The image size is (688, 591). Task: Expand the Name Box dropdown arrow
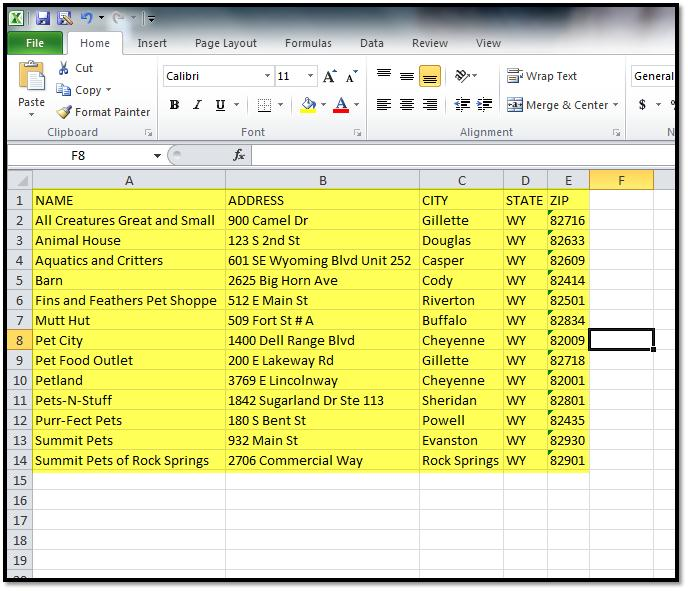click(157, 156)
